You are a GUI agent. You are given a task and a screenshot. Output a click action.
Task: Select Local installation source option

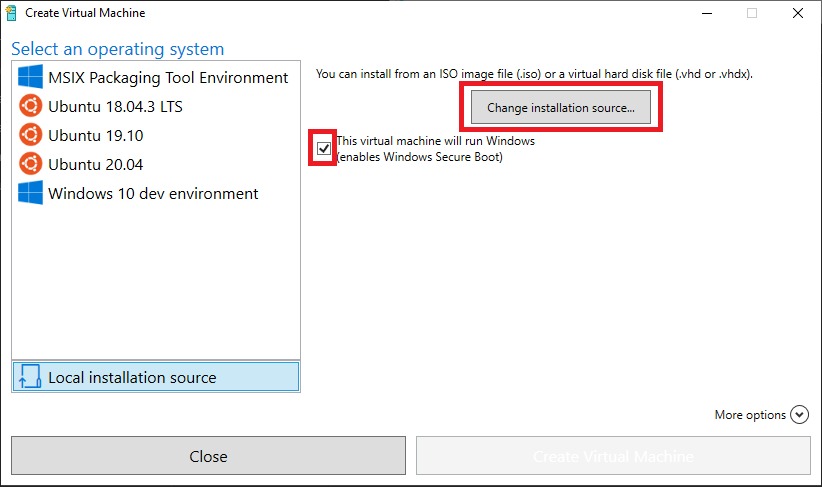[132, 378]
